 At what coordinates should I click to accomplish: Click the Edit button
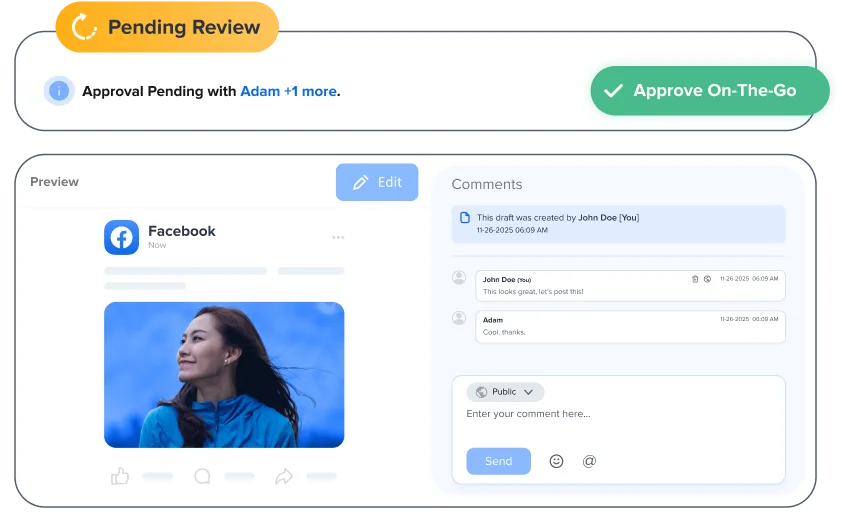[x=377, y=182]
